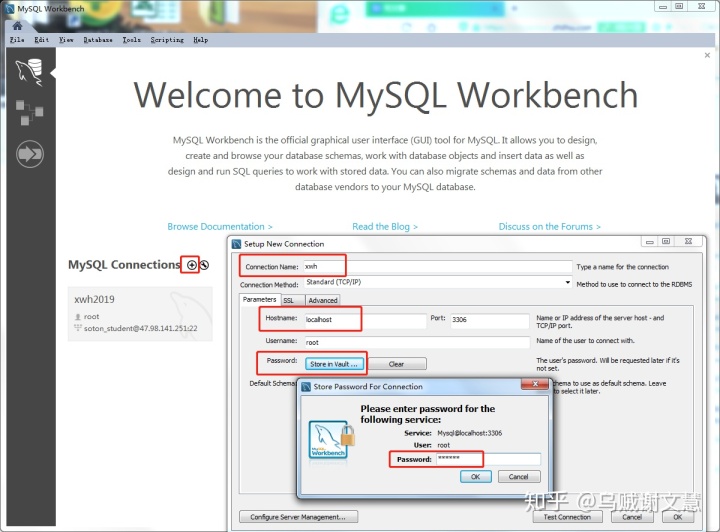
Task: Open the Models sidebar icon
Action: click(29, 112)
